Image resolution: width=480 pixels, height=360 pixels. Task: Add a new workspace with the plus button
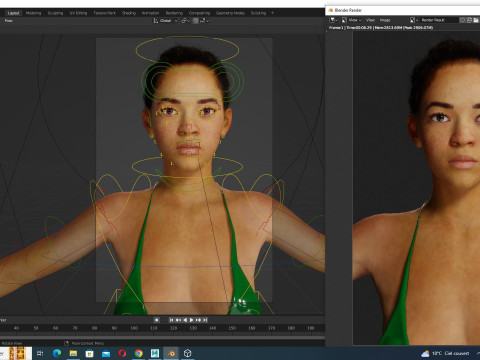pos(272,13)
